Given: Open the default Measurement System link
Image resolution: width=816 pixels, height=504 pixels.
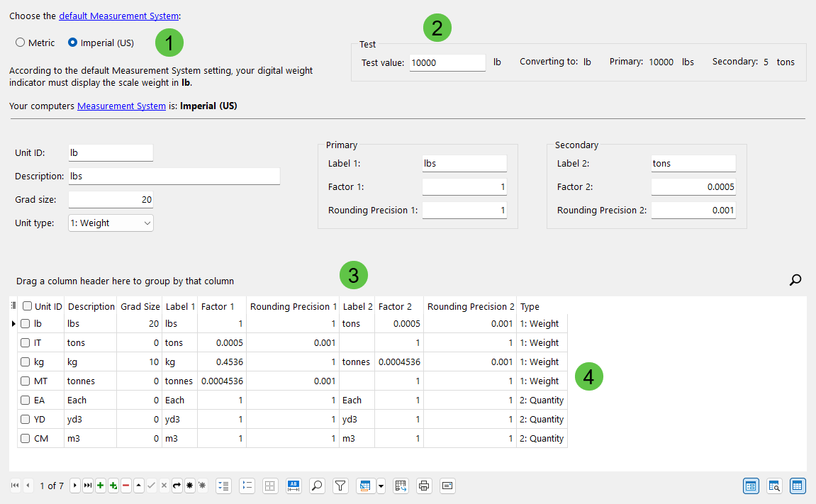Looking at the screenshot, I should [x=118, y=16].
